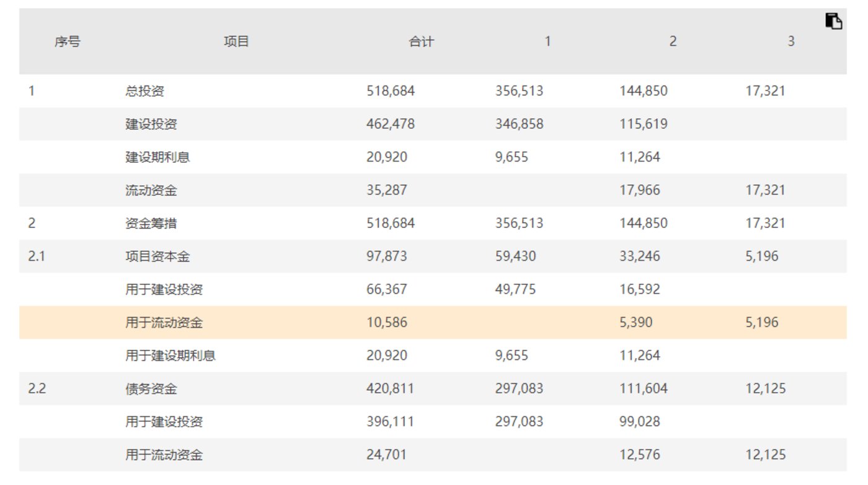Click the 合计 column header
Screen dimensions: 868x485
coord(422,42)
